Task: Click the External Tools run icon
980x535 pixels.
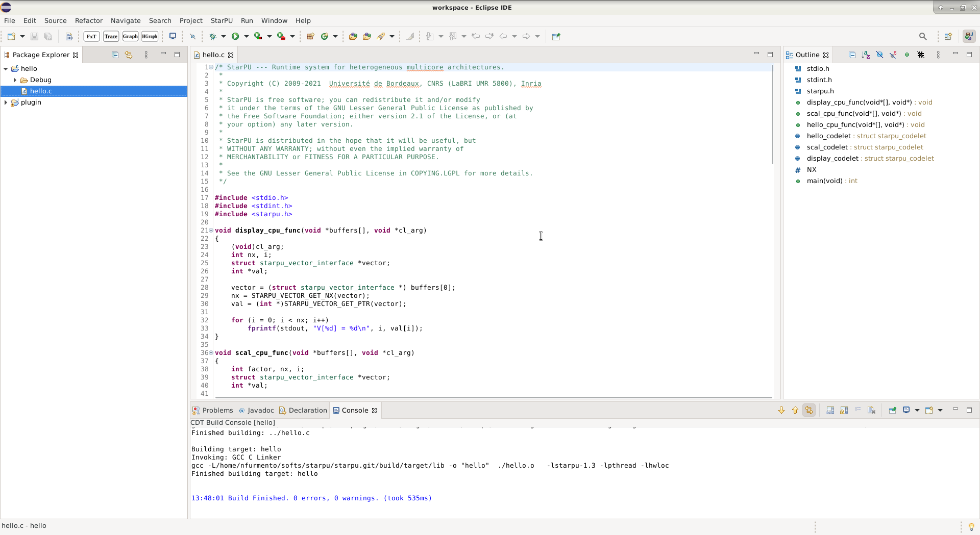Action: [x=281, y=36]
